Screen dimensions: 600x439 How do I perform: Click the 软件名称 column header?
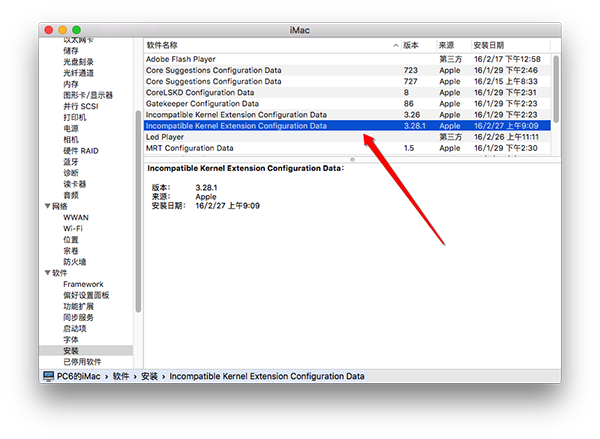[x=162, y=45]
